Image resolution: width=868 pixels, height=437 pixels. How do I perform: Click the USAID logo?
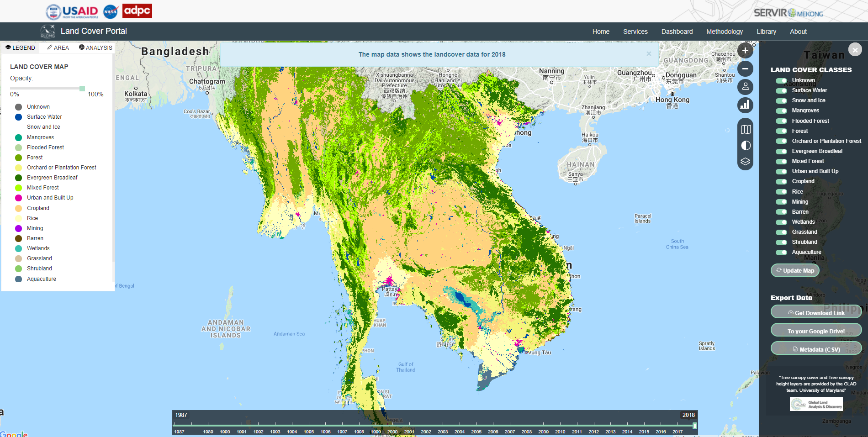[x=72, y=11]
